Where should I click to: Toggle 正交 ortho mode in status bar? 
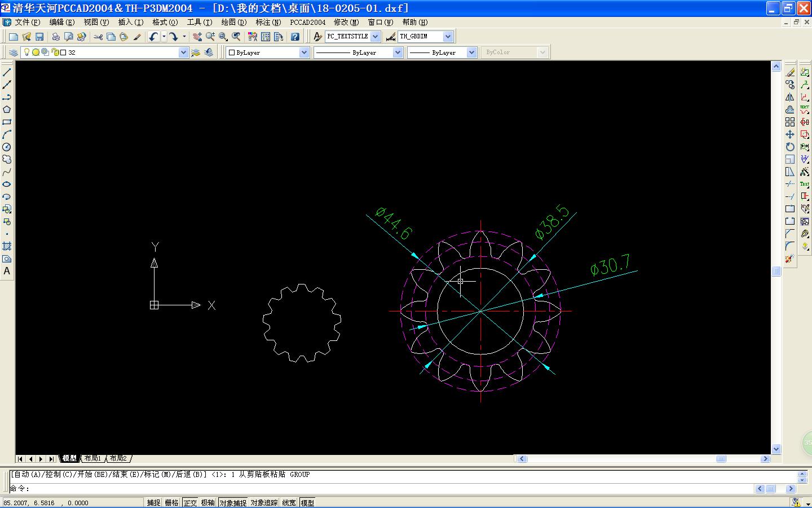(190, 502)
